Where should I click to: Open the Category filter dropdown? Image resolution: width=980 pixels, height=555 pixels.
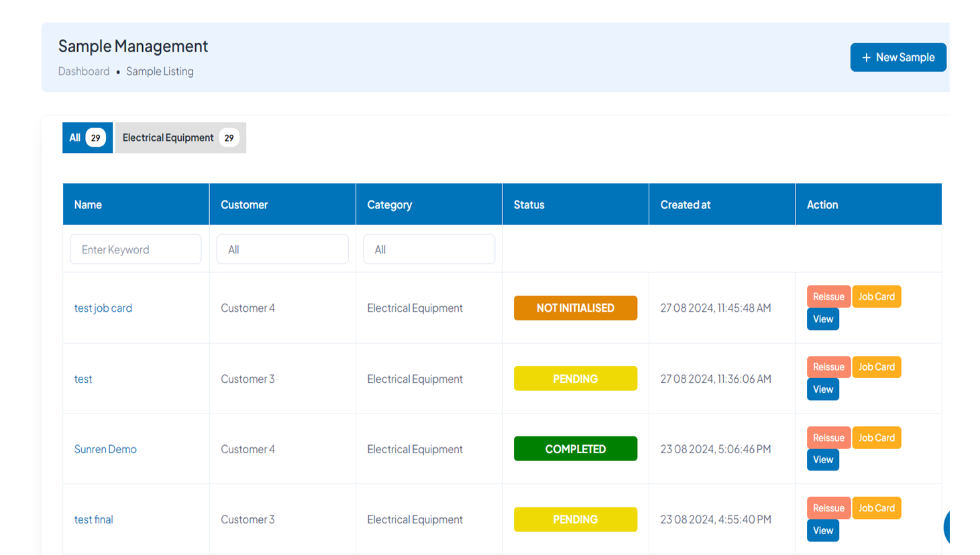tap(429, 249)
